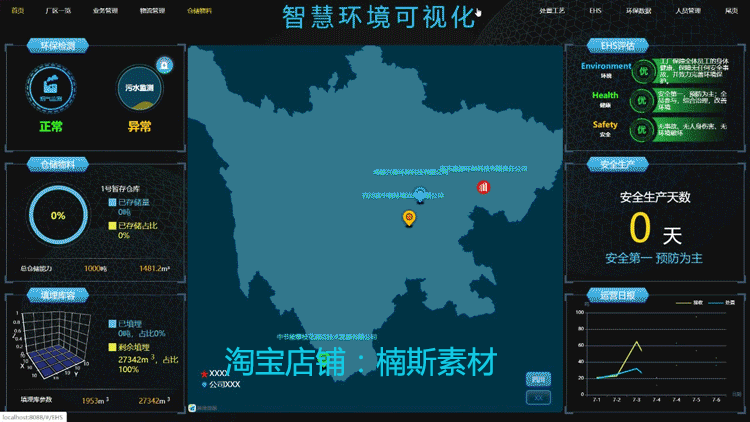
Task: Click the factory exhaust gas monitoring icon
Action: 50,88
